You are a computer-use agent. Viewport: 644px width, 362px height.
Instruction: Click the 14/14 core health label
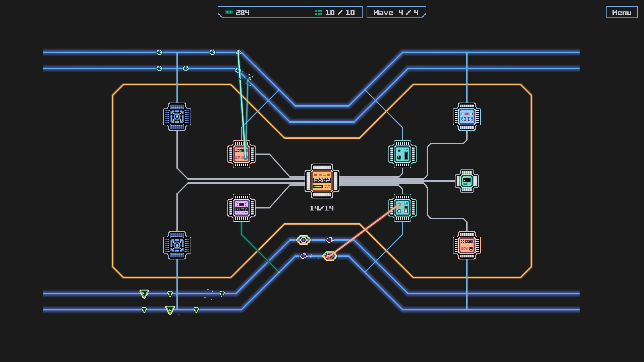pyautogui.click(x=321, y=208)
